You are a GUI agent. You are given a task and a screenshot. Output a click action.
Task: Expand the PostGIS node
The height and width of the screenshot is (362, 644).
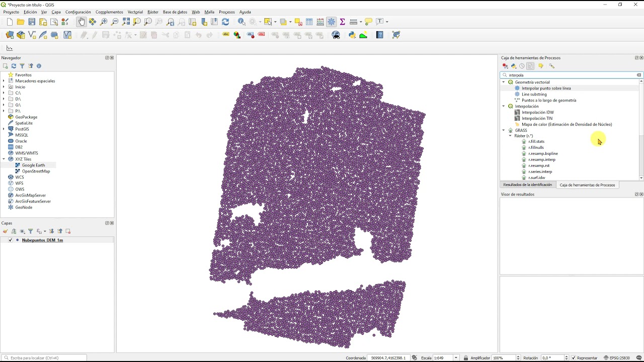coord(4,129)
